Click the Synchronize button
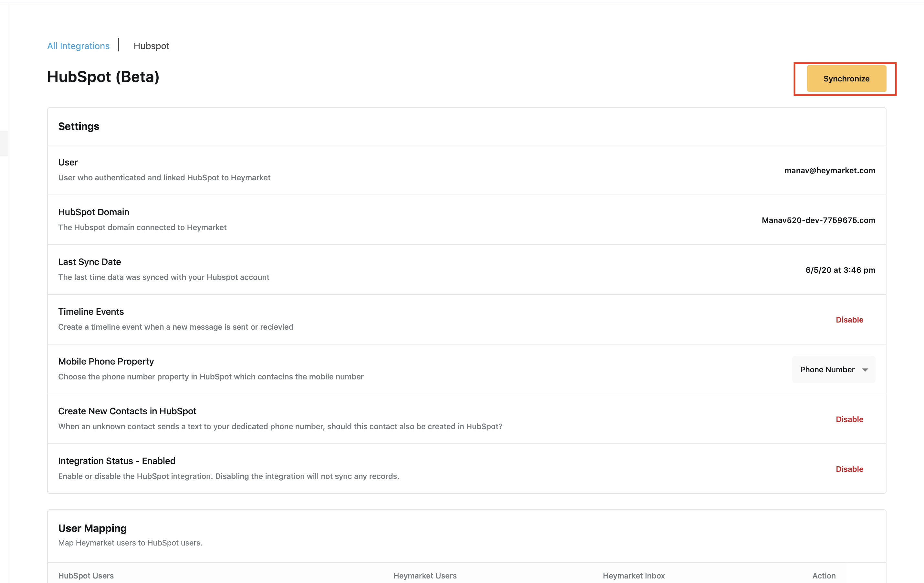The image size is (924, 583). click(x=846, y=79)
